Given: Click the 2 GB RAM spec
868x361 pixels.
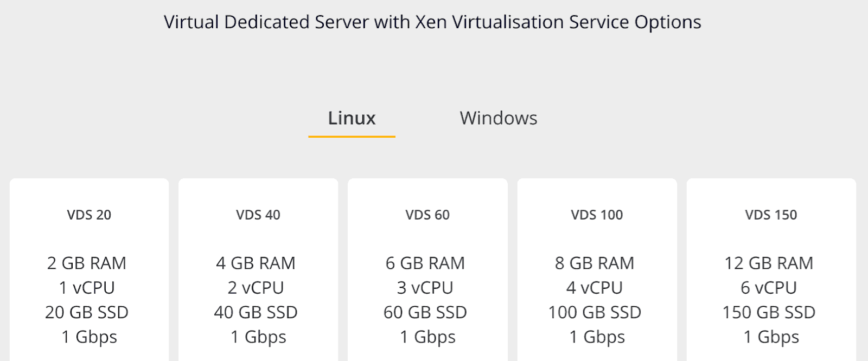Looking at the screenshot, I should [87, 263].
